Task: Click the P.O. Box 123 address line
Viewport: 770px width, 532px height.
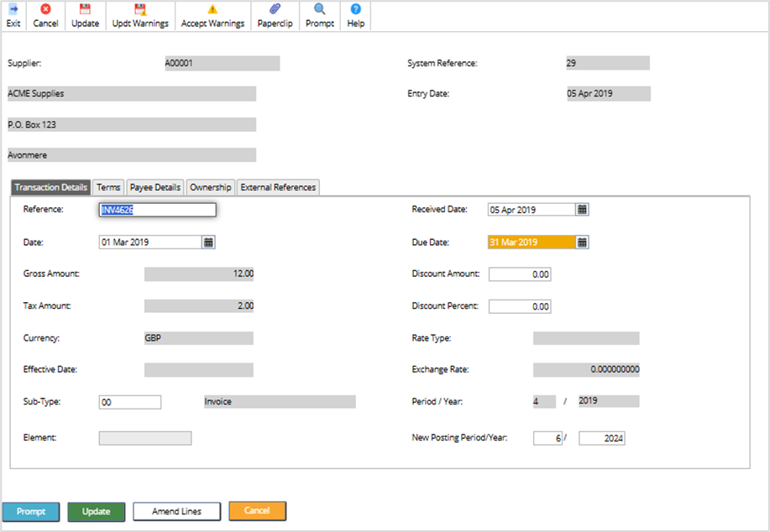Action: [132, 125]
